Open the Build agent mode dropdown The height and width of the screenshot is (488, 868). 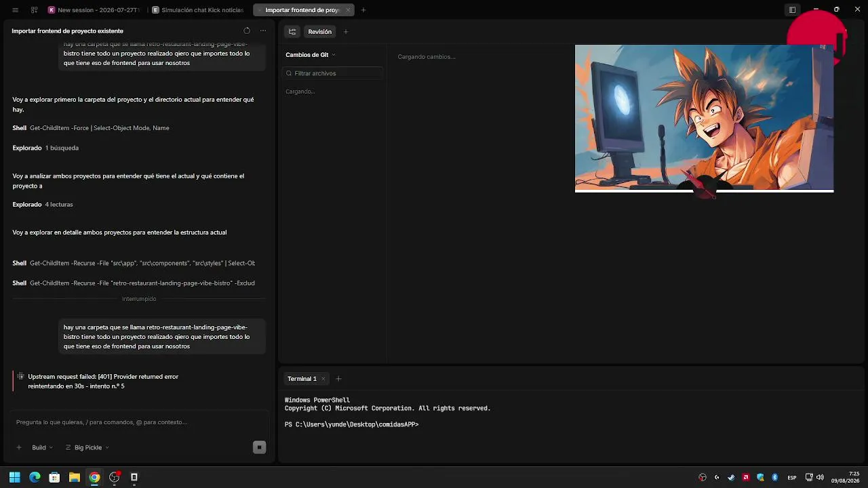click(42, 447)
